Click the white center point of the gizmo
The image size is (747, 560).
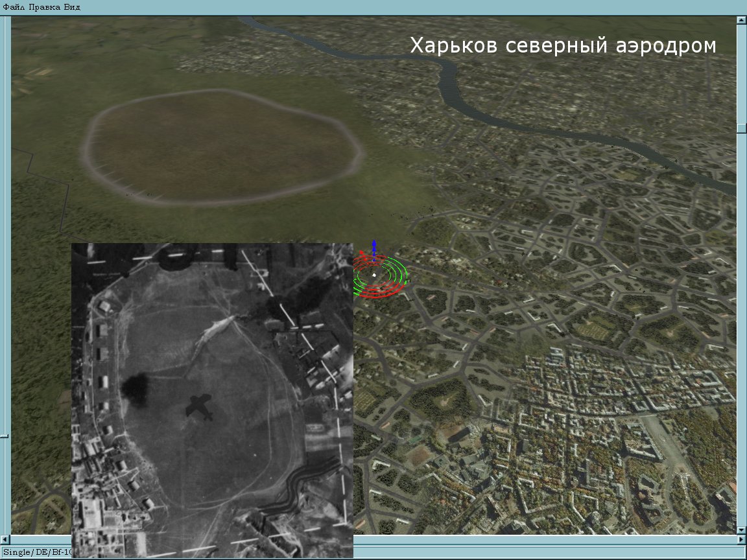coord(374,275)
